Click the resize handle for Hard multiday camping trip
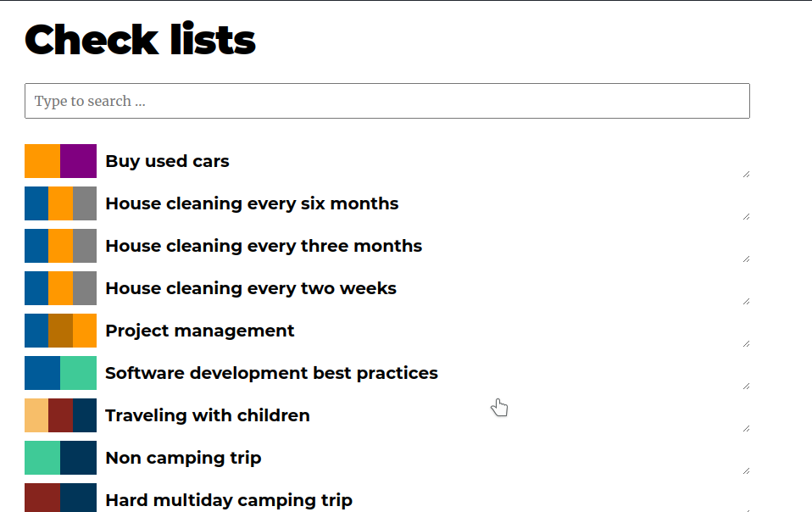 pos(747,509)
